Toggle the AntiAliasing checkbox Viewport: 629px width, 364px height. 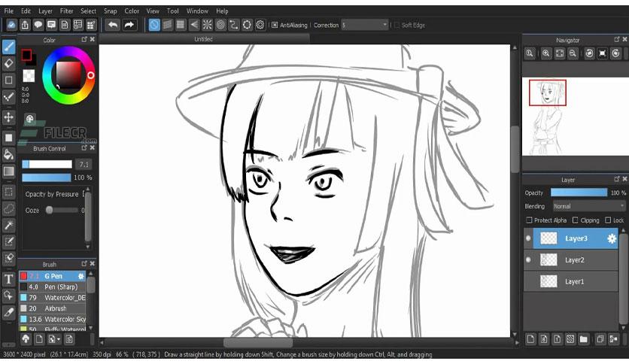[x=275, y=25]
